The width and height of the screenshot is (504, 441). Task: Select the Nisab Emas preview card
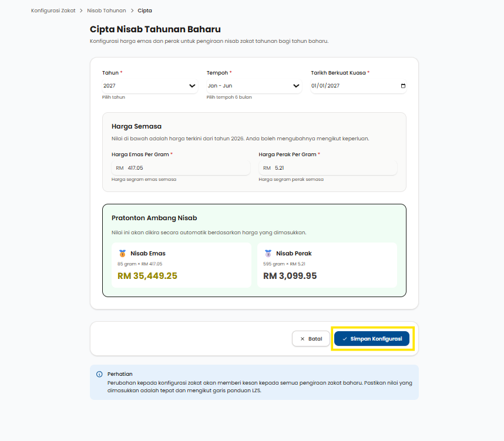pos(182,265)
